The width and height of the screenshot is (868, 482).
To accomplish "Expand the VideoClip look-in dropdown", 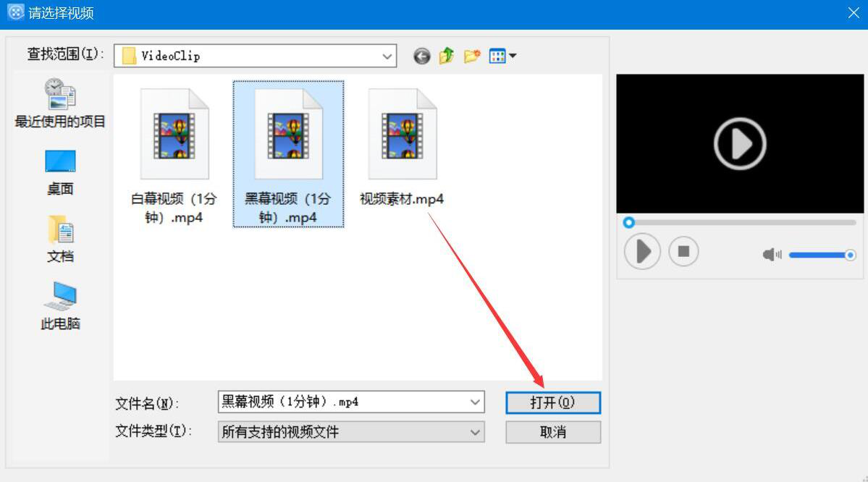I will coord(387,56).
